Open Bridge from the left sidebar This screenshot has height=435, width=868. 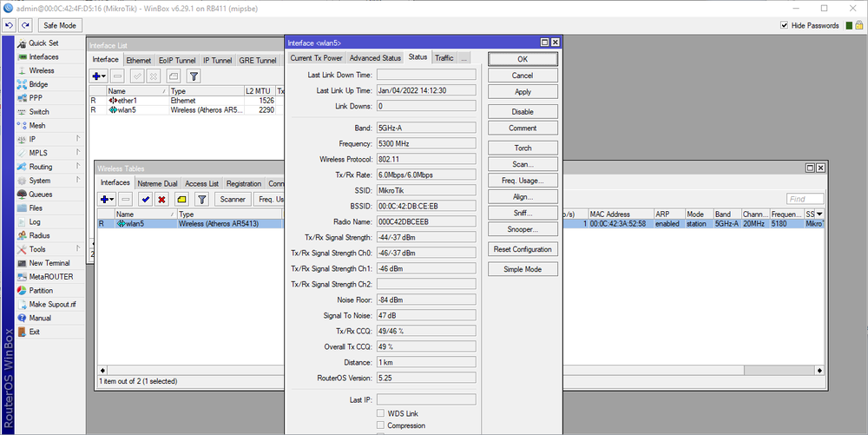click(38, 84)
